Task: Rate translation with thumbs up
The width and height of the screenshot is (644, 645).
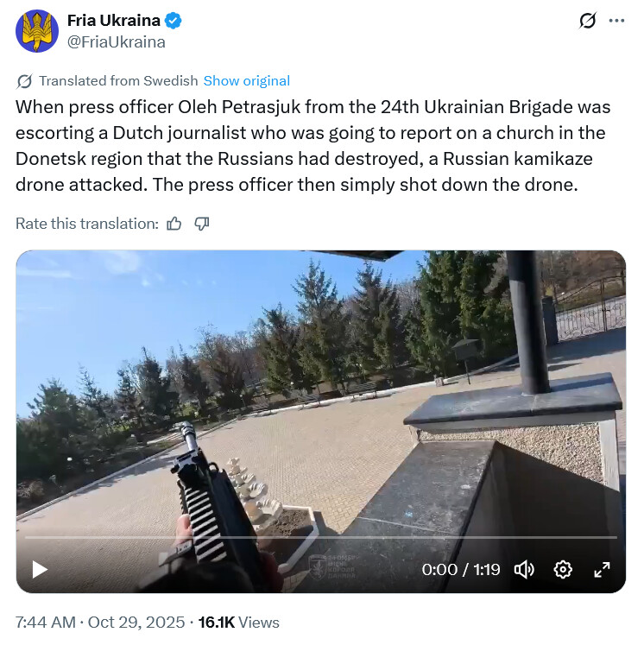Action: pyautogui.click(x=174, y=224)
